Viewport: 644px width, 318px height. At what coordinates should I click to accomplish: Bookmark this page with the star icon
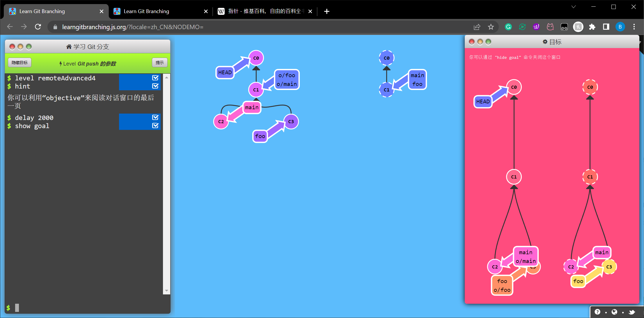[x=491, y=27]
